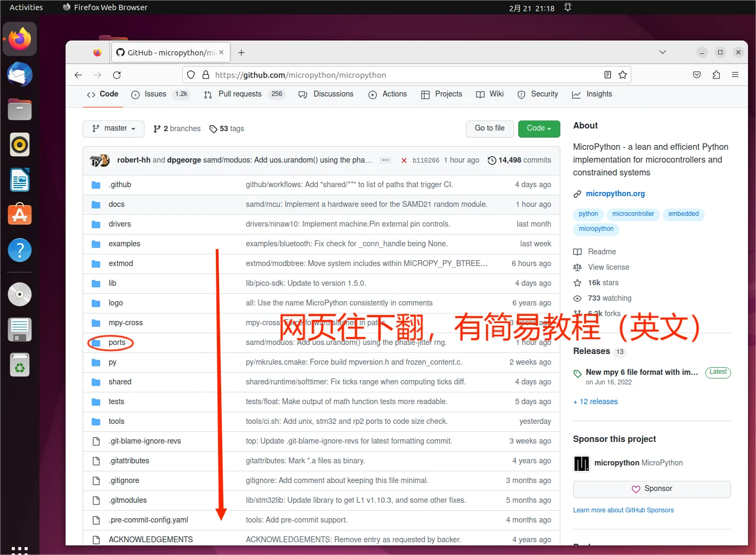Open the .pre-commit-config.yaml file
756x555 pixels.
click(x=148, y=520)
